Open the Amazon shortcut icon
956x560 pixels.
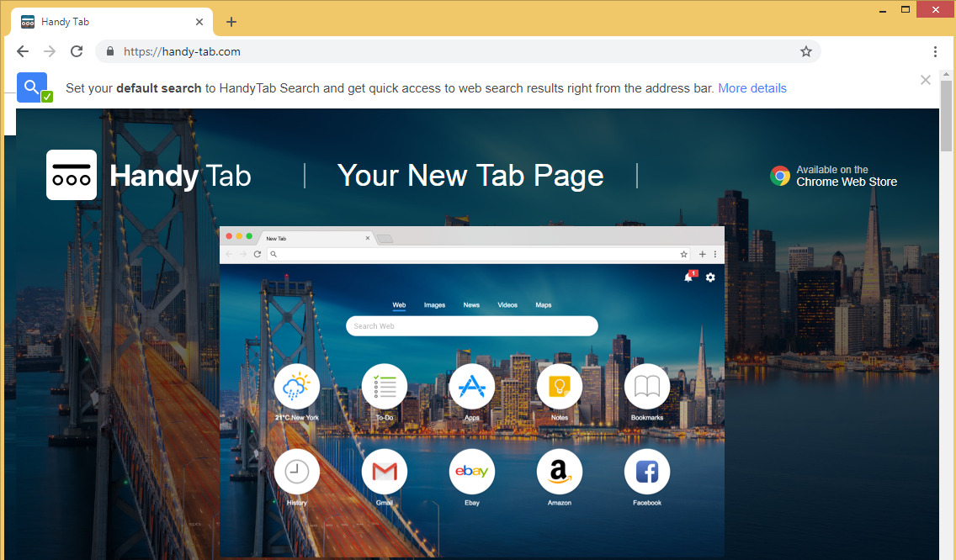(x=560, y=472)
